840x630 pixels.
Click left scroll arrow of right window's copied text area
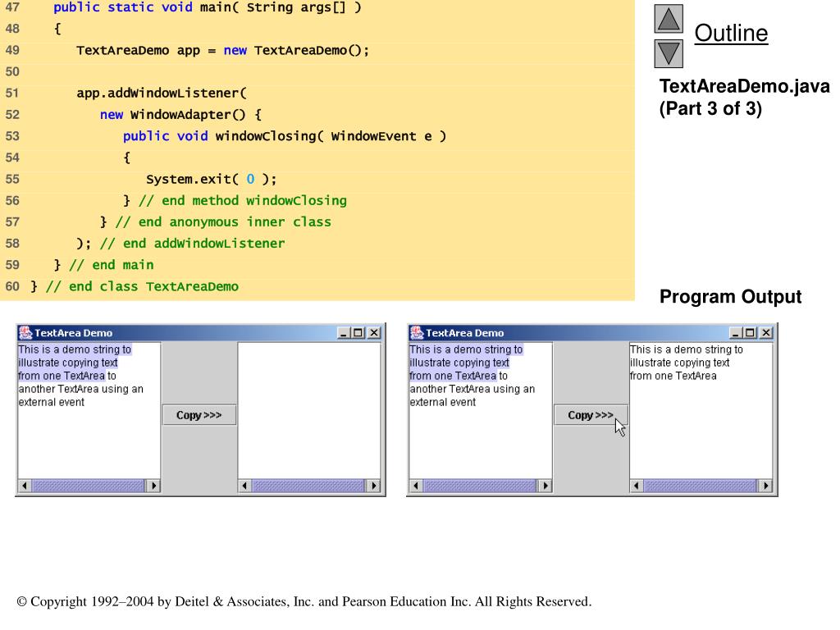click(637, 486)
